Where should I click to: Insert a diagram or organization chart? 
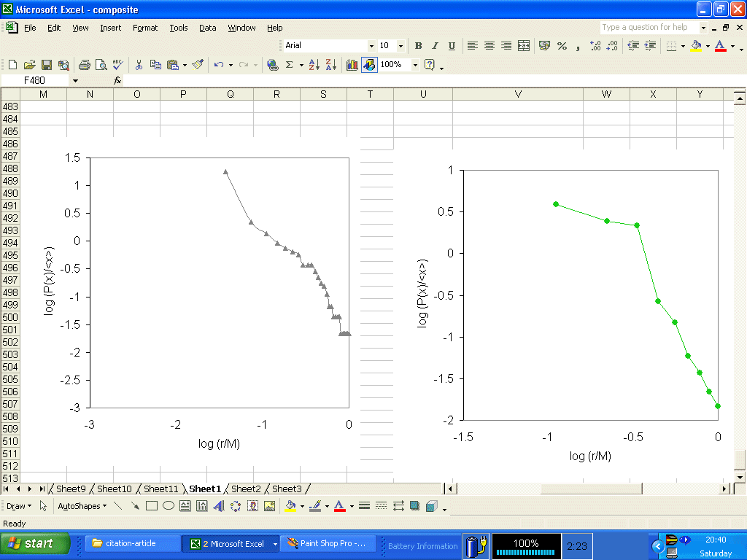[236, 506]
